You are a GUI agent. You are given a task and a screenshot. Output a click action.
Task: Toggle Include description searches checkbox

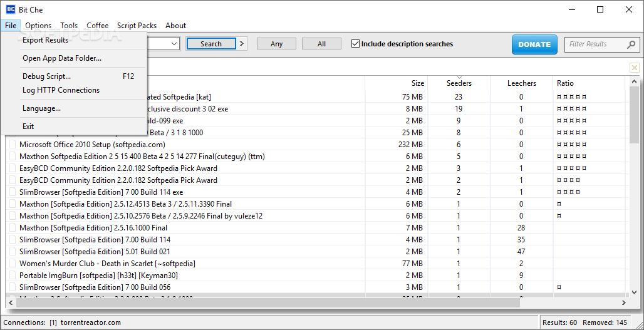[356, 44]
